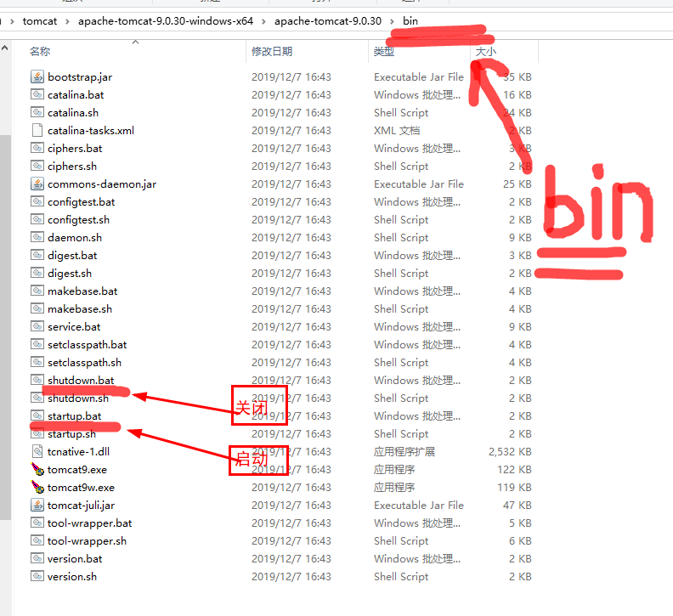This screenshot has height=616, width=673.
Task: Click the configtest.sh file icon
Action: point(37,219)
